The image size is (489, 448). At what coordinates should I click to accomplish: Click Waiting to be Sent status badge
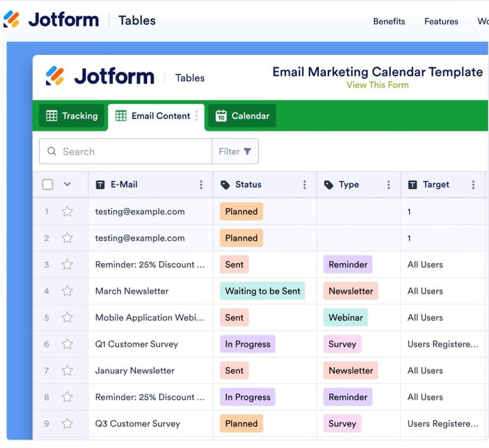[262, 291]
